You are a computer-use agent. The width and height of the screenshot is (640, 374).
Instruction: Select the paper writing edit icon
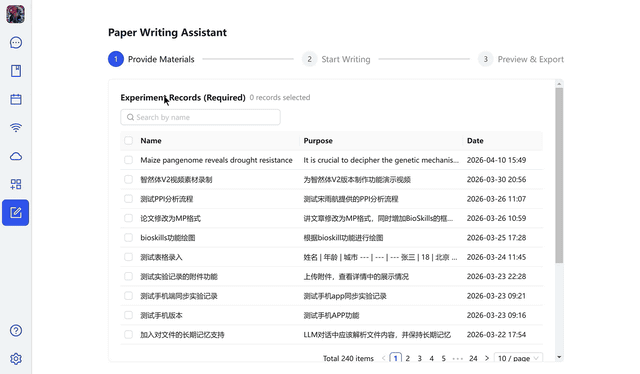click(16, 212)
